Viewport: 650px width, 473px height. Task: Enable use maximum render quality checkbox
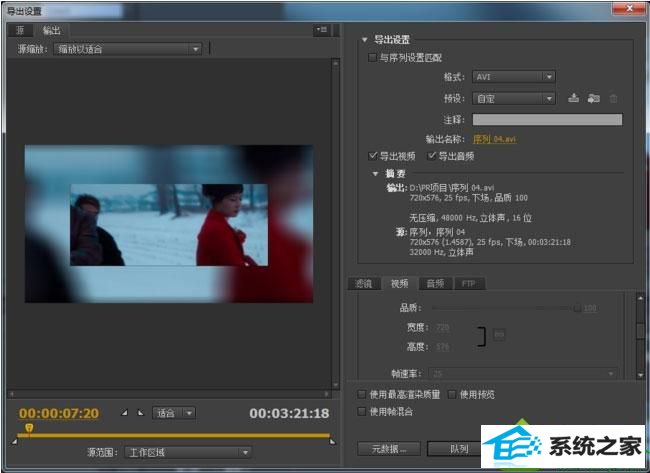click(x=362, y=394)
